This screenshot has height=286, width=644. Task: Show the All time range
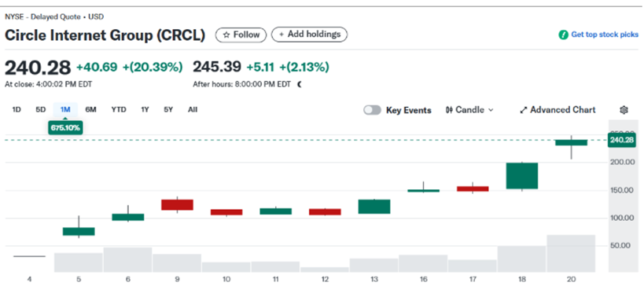(x=193, y=109)
